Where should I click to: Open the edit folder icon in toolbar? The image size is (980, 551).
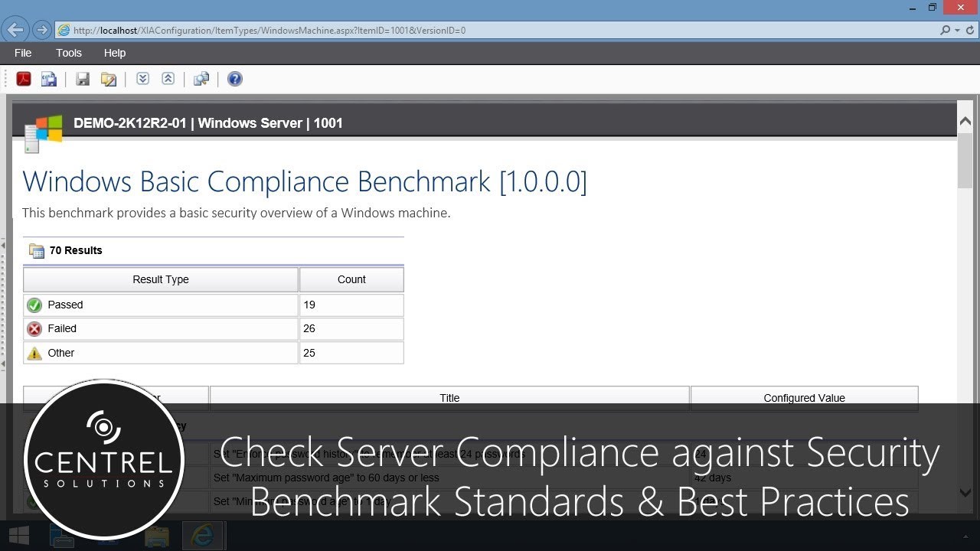click(x=109, y=79)
